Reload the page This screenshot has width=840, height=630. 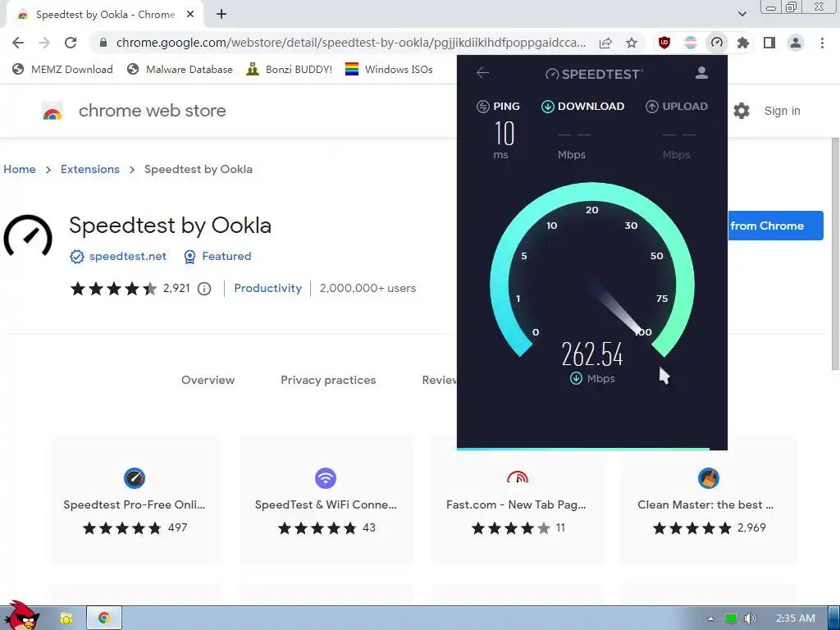point(71,43)
